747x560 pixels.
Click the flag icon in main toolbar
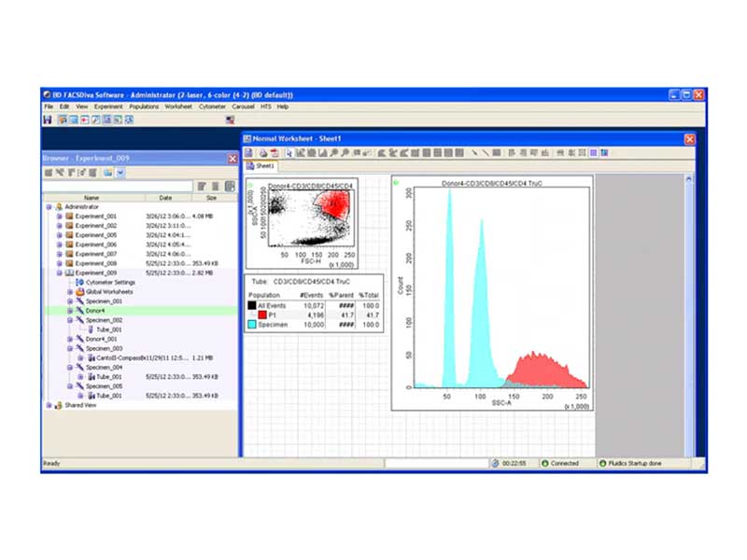pyautogui.click(x=230, y=120)
